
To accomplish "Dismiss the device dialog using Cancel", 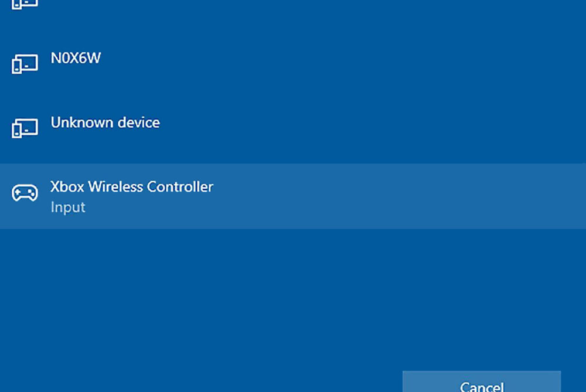I will [481, 384].
